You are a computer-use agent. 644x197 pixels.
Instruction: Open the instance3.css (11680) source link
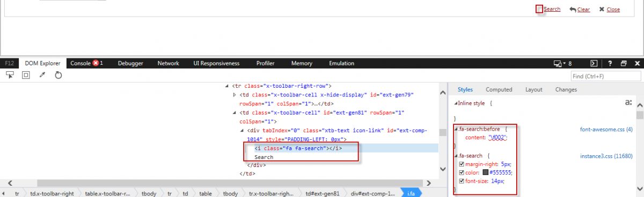coord(606,156)
